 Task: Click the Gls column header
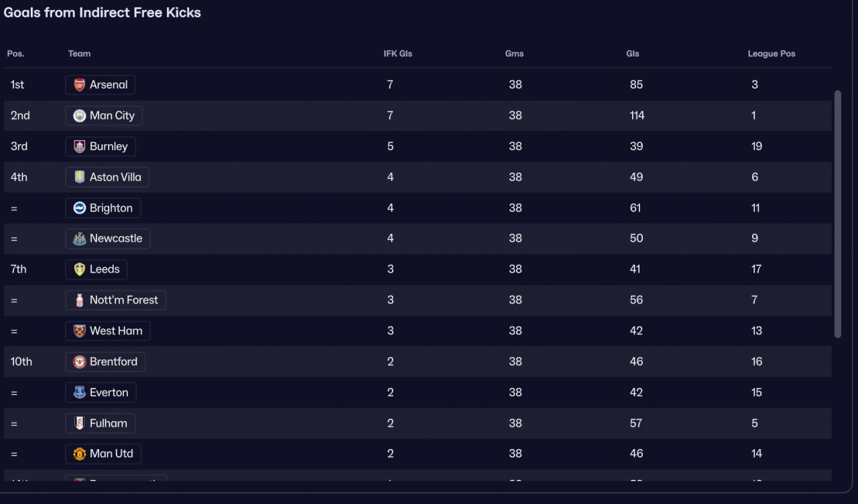coord(632,54)
